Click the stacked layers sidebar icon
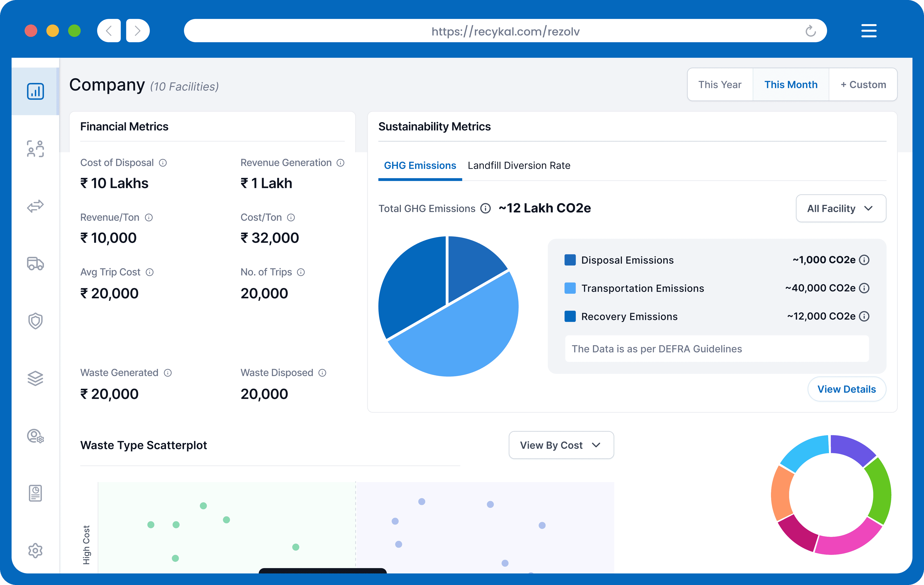Viewport: 924px width, 585px height. point(35,379)
